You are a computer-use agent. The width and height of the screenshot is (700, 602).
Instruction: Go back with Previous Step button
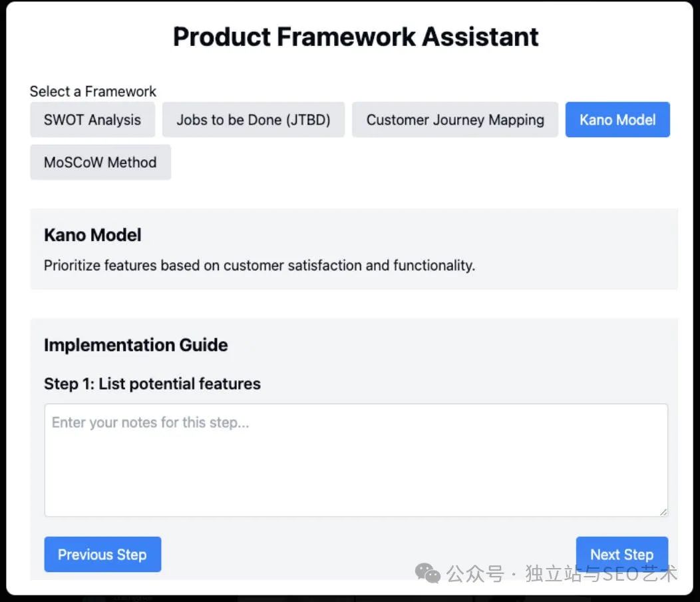pyautogui.click(x=102, y=554)
